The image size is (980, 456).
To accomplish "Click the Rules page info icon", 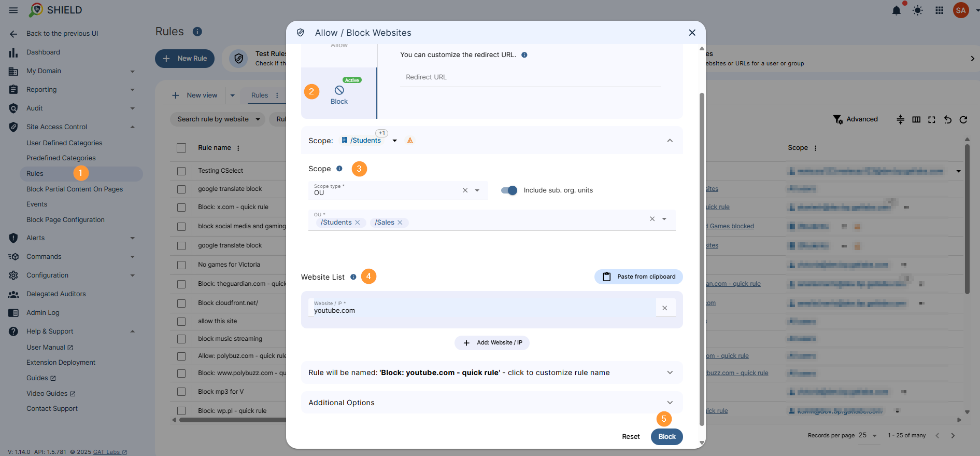I will pos(197,32).
